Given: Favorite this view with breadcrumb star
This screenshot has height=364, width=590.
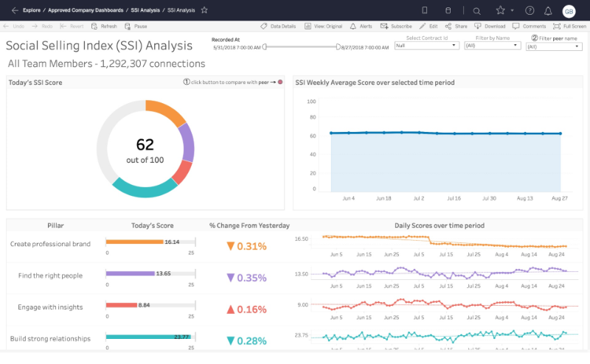Looking at the screenshot, I should (x=204, y=10).
